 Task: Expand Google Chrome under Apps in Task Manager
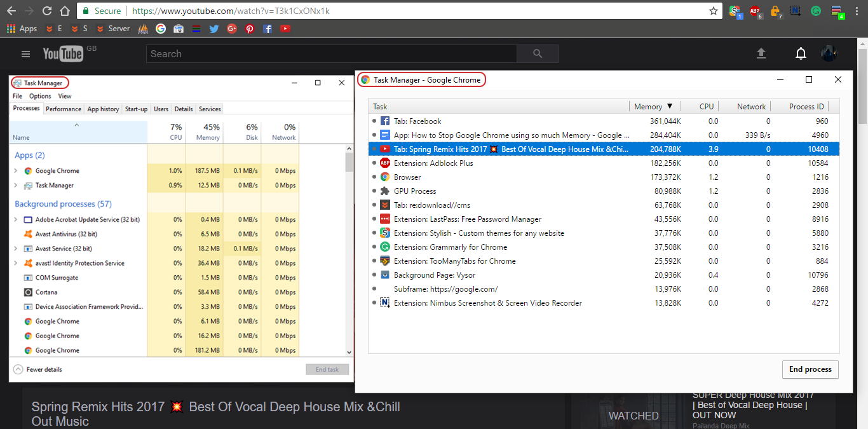(15, 171)
